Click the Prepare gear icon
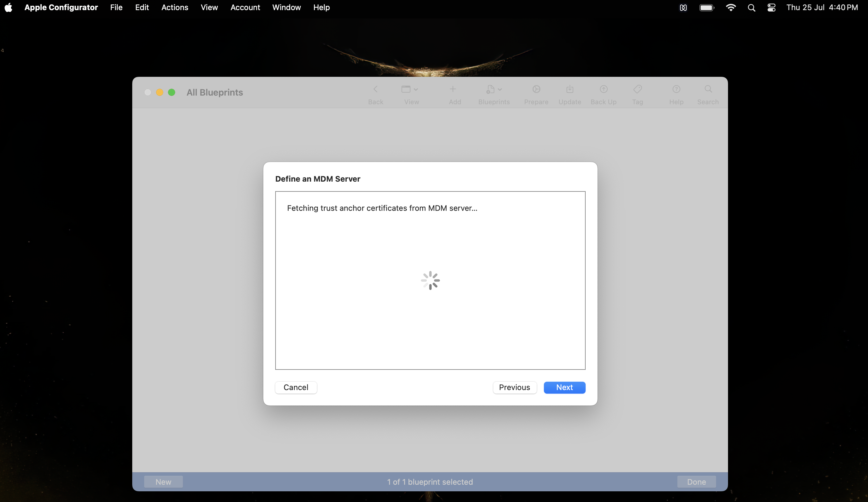Viewport: 868px width, 502px height. pyautogui.click(x=536, y=89)
